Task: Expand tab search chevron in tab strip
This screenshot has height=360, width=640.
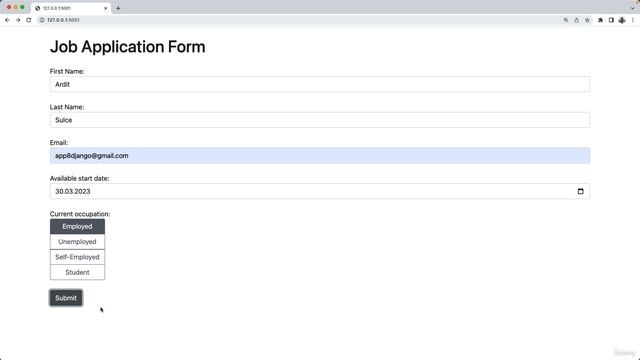Action: click(x=633, y=8)
